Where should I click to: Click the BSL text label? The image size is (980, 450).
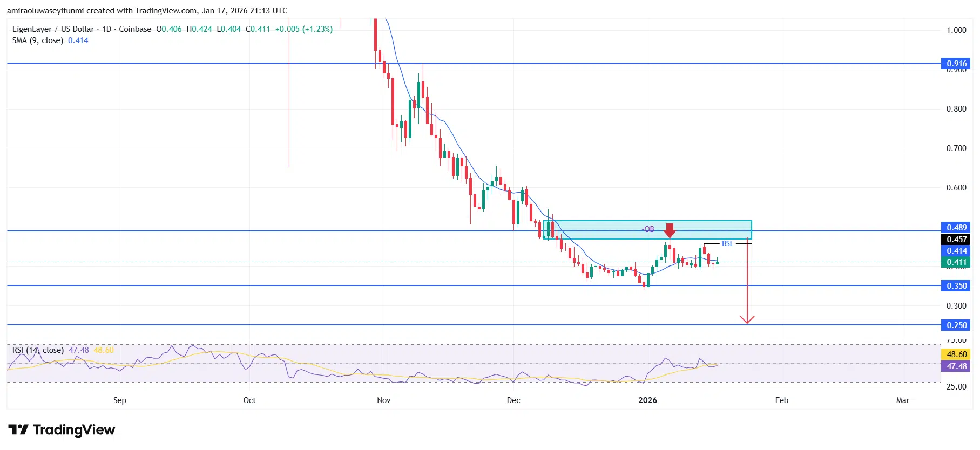coord(727,244)
